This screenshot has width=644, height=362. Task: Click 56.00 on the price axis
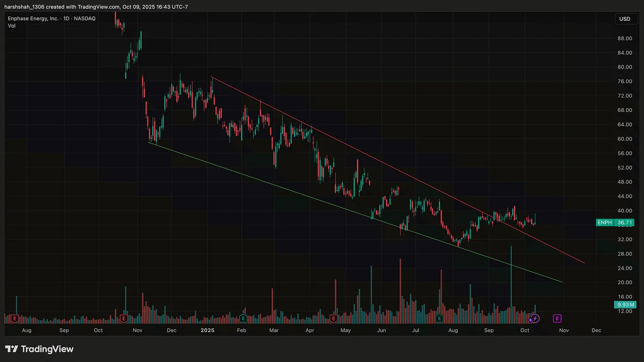(625, 153)
